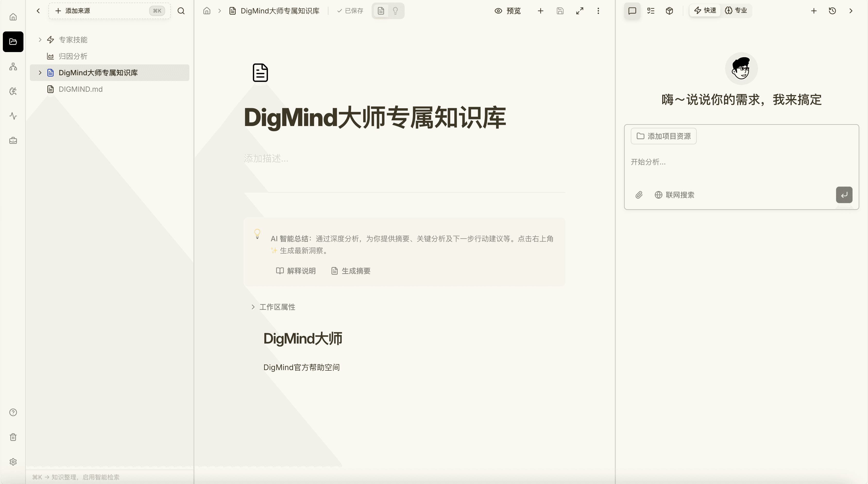Select the 专业 professional mode
868x484 pixels.
736,11
